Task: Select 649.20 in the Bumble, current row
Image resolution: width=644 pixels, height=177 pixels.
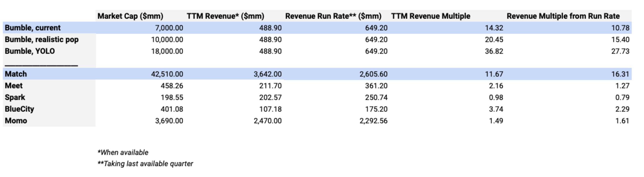Action: pyautogui.click(x=376, y=28)
